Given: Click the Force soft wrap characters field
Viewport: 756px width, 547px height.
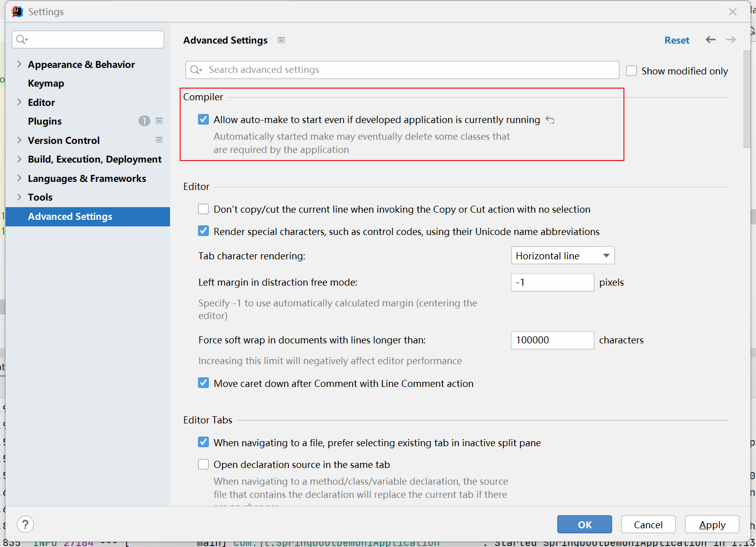Looking at the screenshot, I should [552, 340].
